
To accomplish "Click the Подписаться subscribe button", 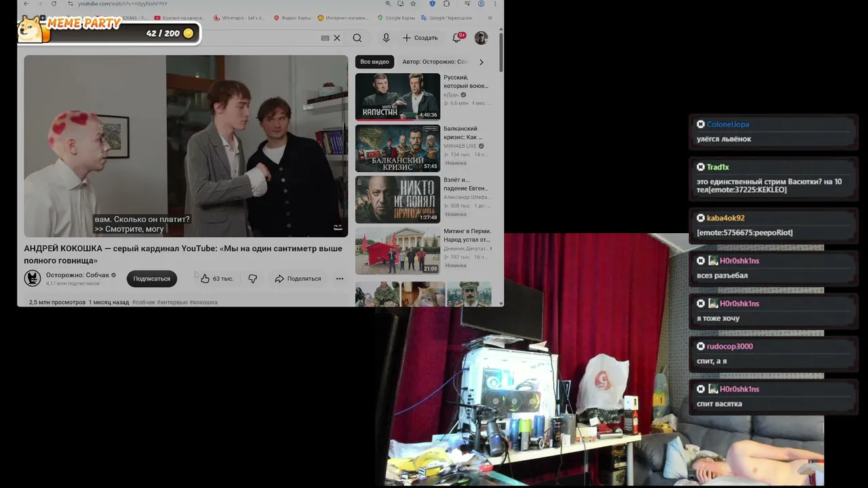I will tap(152, 279).
